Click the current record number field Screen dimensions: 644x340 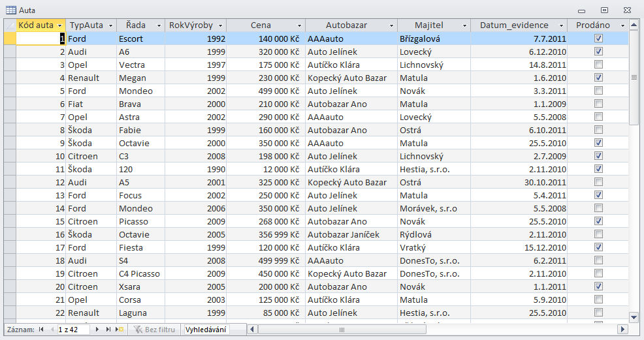[x=73, y=330]
